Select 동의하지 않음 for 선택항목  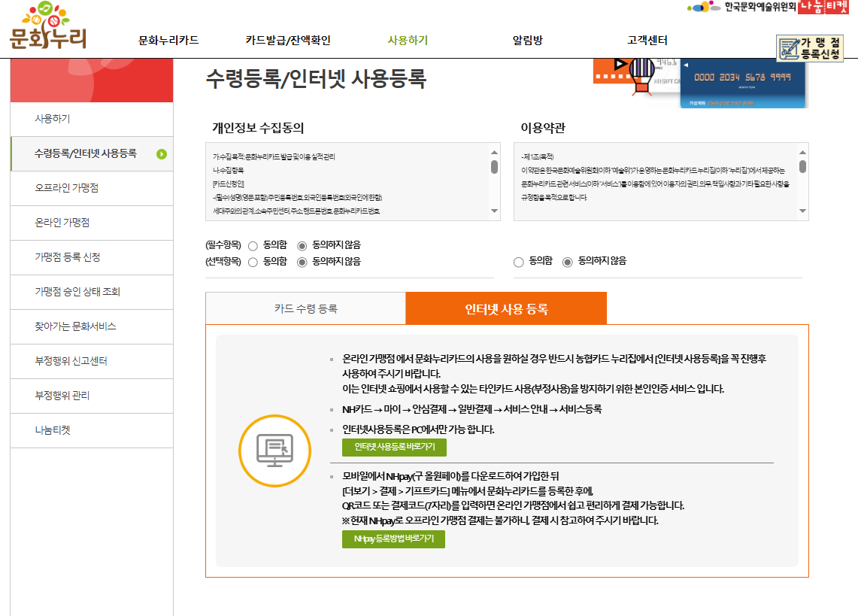click(x=302, y=262)
